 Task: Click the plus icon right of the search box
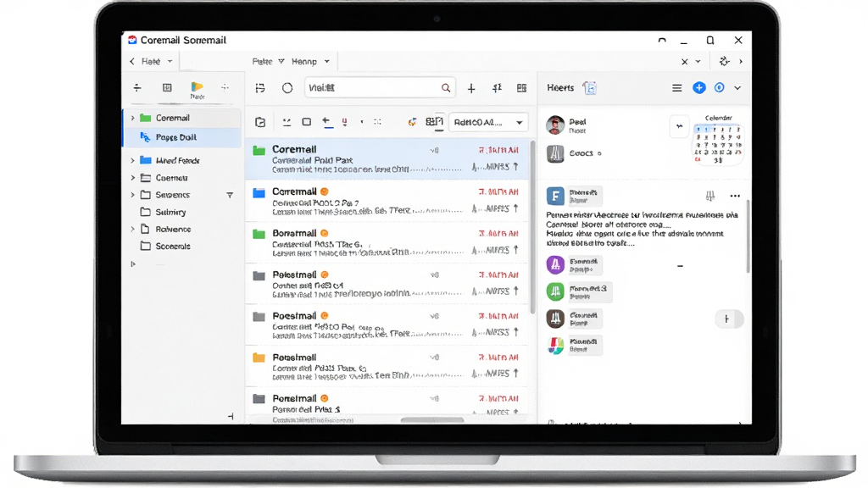[471, 88]
